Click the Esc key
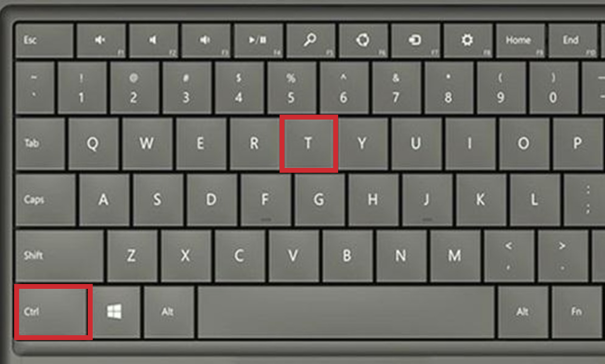 coord(44,40)
